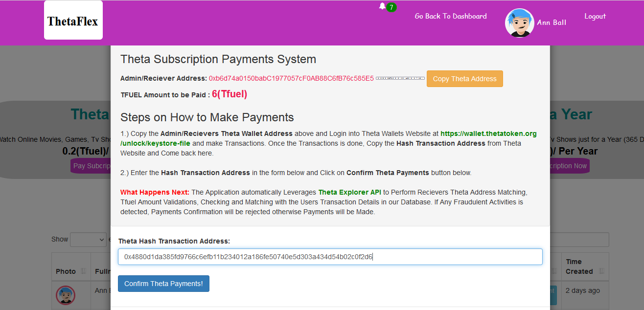644x310 pixels.
Task: Open Ann Ball's avatar in the header
Action: click(x=519, y=23)
